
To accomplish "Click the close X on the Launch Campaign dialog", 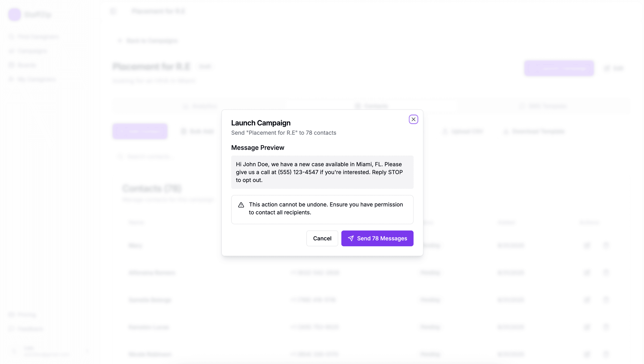I will point(413,119).
